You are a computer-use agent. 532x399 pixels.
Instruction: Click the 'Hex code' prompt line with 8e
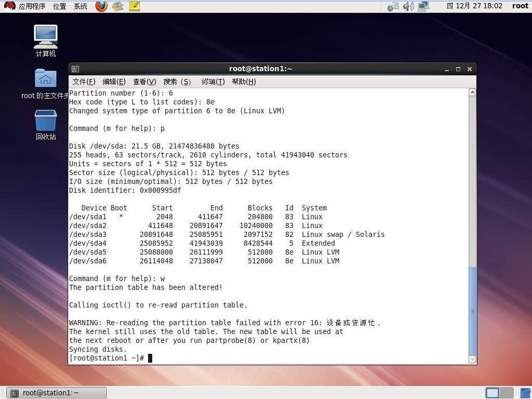[x=141, y=102]
